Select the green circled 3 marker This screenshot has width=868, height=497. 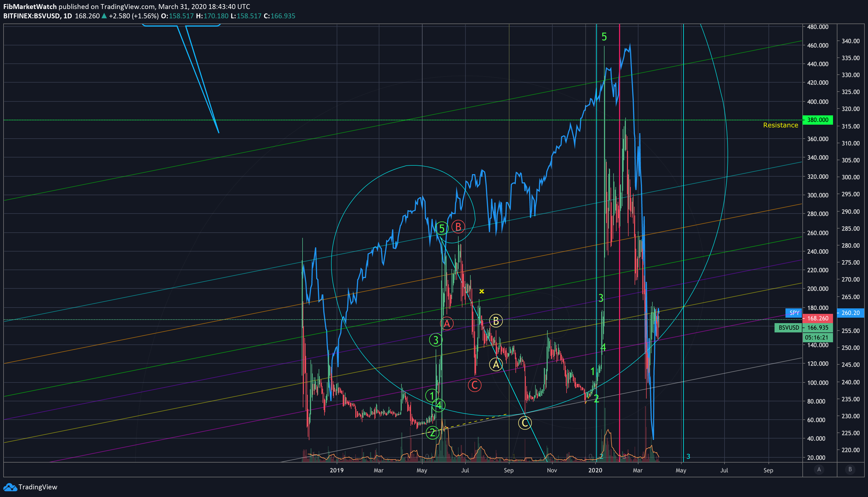tap(436, 340)
